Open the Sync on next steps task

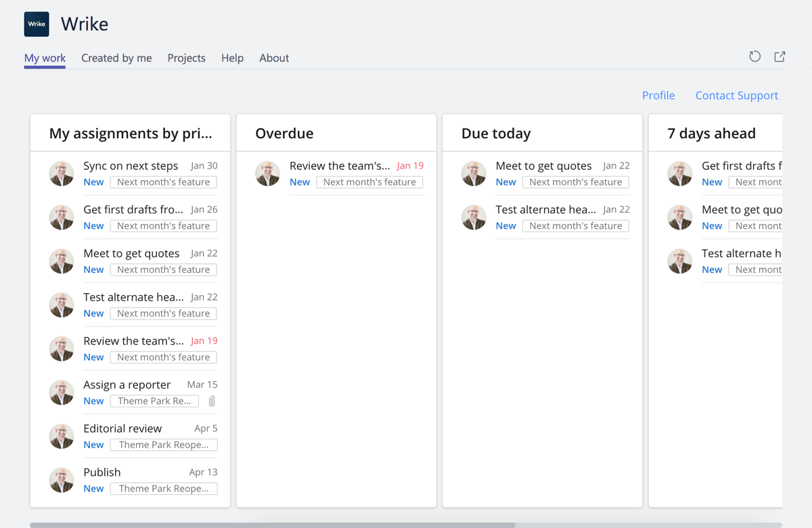(x=131, y=166)
